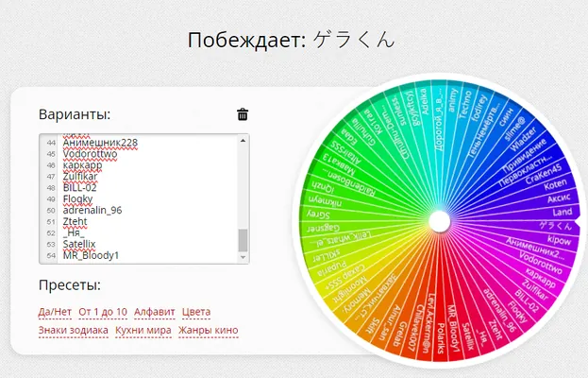This screenshot has width=588, height=378.
Task: Place cursor on 'Flogky' line in variants
Action: tap(77, 199)
